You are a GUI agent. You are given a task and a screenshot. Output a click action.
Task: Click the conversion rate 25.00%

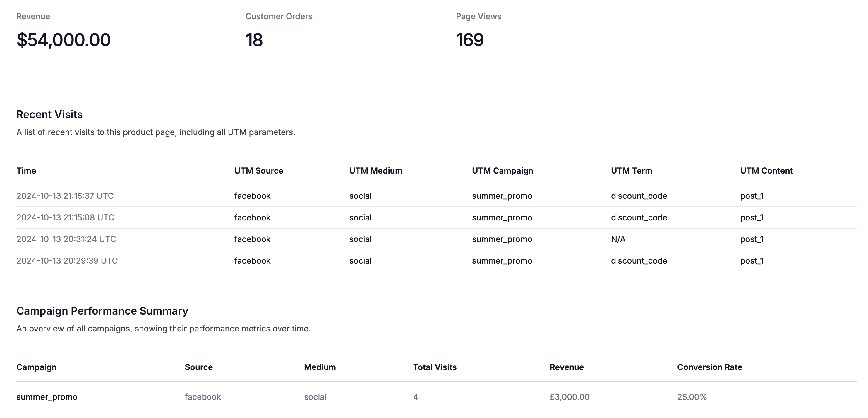coord(692,397)
